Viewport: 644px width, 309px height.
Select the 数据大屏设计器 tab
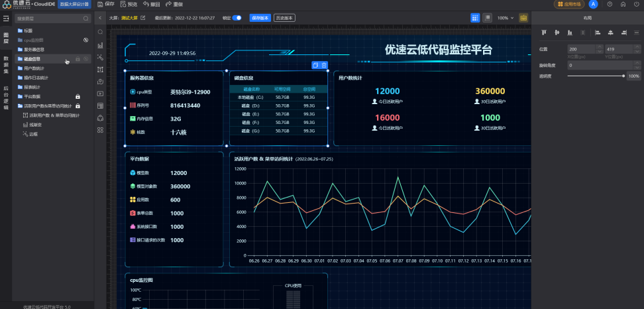coord(74,4)
